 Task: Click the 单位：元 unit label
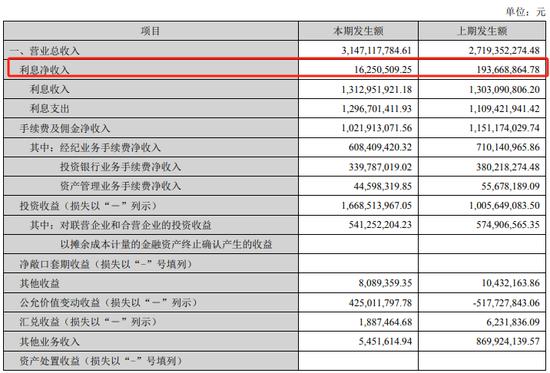pos(525,12)
